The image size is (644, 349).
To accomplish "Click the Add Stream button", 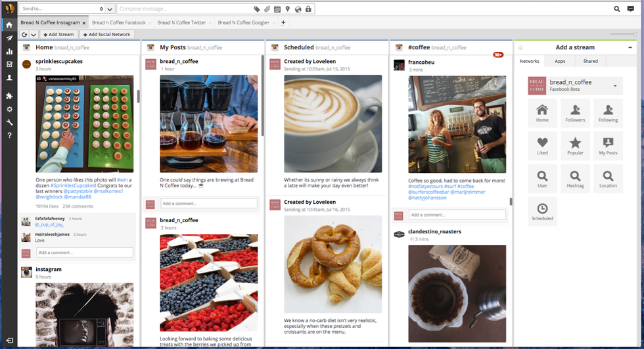I will (x=58, y=34).
